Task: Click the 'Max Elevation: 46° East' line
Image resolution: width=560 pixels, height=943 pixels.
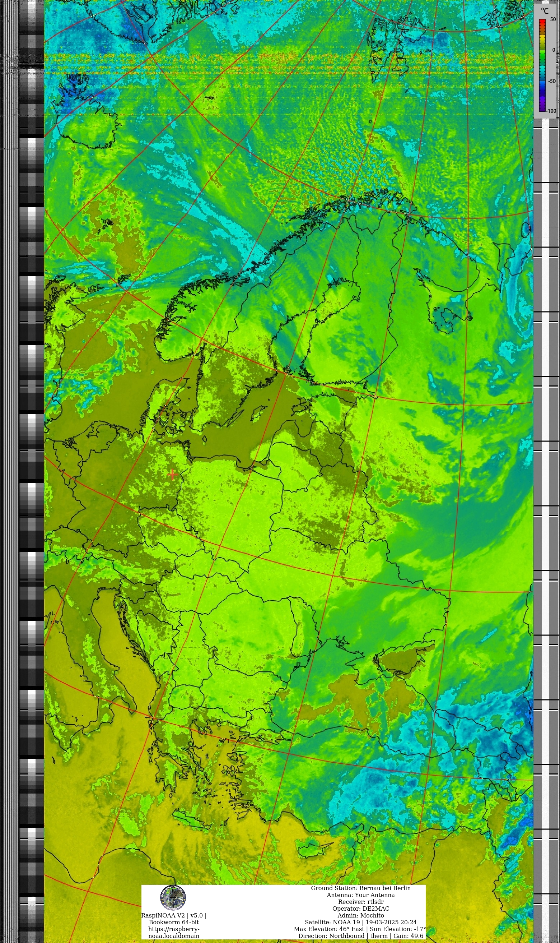Action: [360, 929]
